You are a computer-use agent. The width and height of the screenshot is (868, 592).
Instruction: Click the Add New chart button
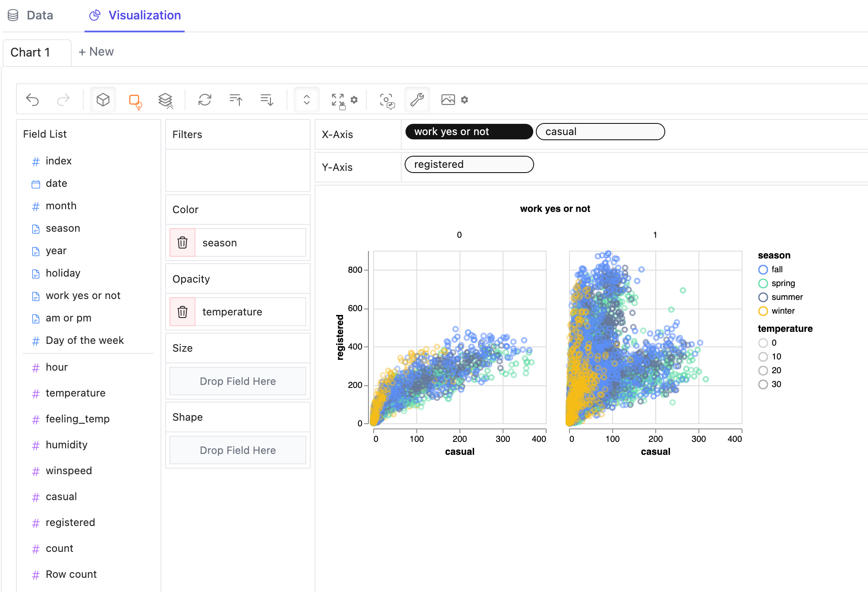click(x=96, y=51)
